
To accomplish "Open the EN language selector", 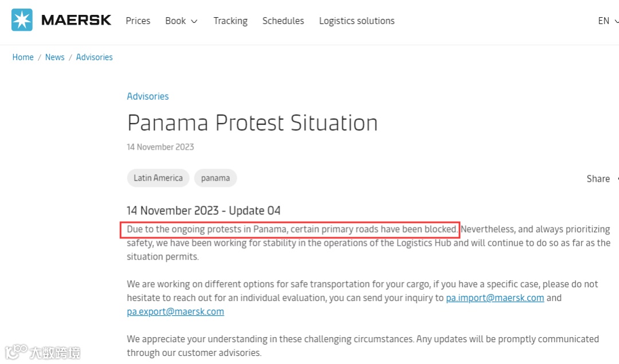I will click(607, 21).
